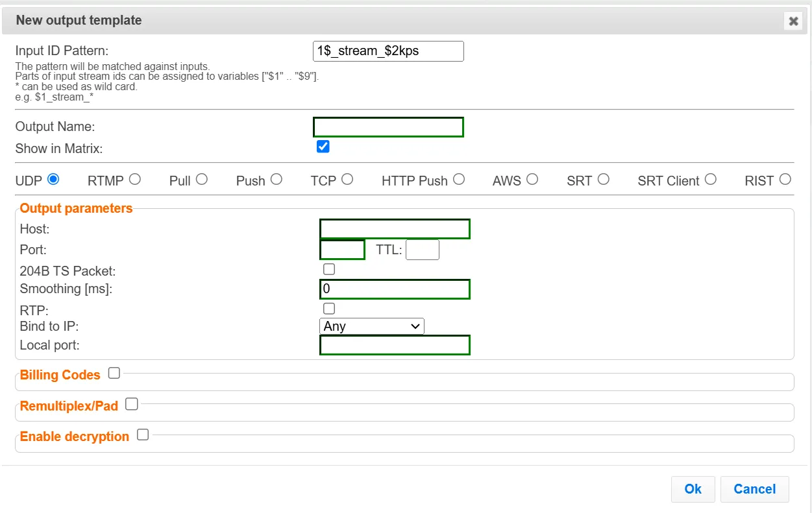Tick the Enable decryption checkbox
Image resolution: width=812 pixels, height=513 pixels.
click(143, 435)
